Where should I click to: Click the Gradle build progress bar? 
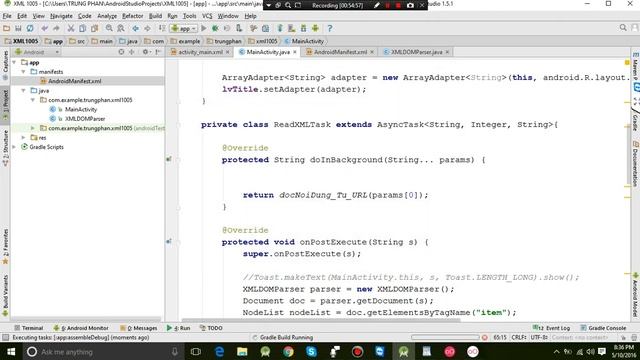[x=445, y=338]
